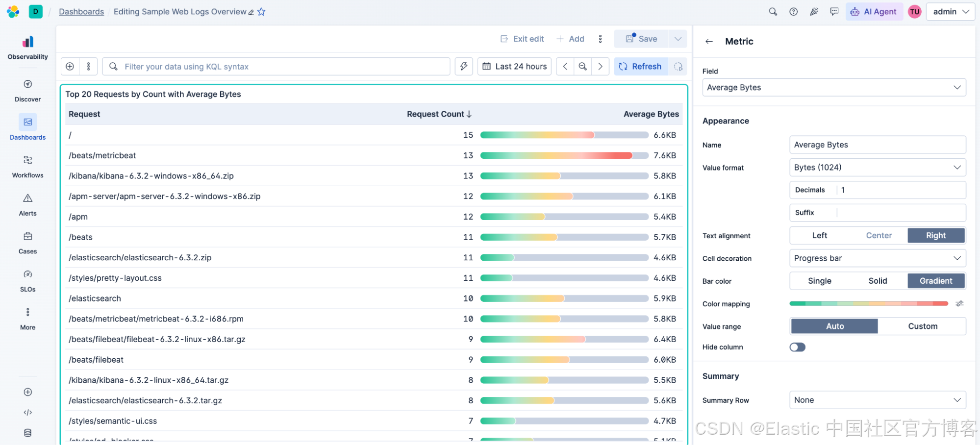Expand the Cell decoration dropdown
The width and height of the screenshot is (980, 445).
[878, 258]
